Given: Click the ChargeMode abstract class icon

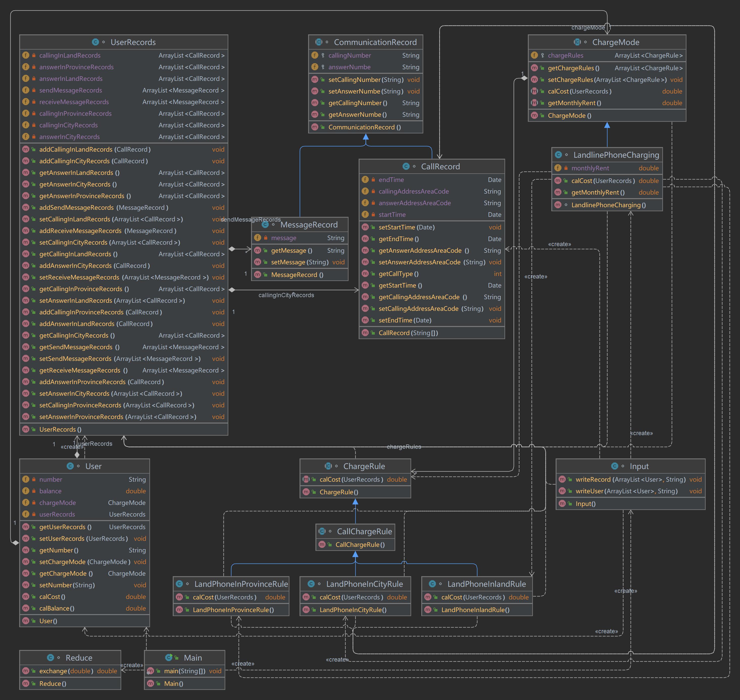Looking at the screenshot, I should pyautogui.click(x=577, y=42).
